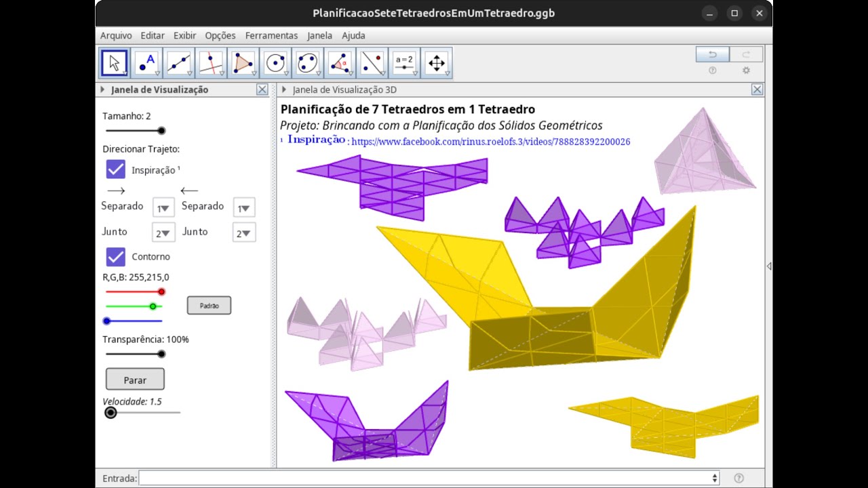
Task: Click the 'Direcionar Trajeto:' label
Action: 141,148
